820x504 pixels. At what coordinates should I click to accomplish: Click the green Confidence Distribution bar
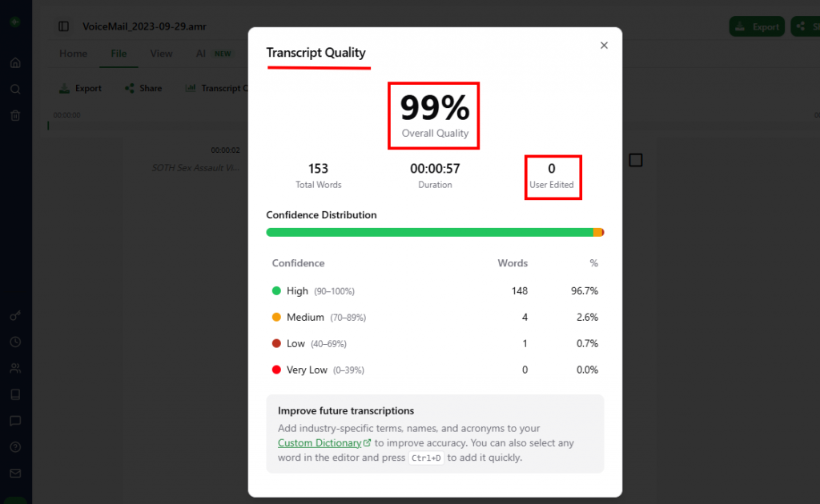click(x=429, y=232)
